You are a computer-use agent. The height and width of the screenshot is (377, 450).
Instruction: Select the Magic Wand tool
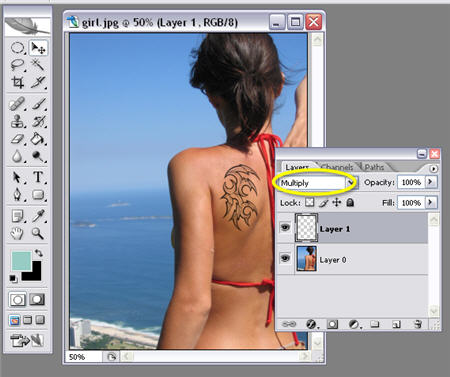38,65
